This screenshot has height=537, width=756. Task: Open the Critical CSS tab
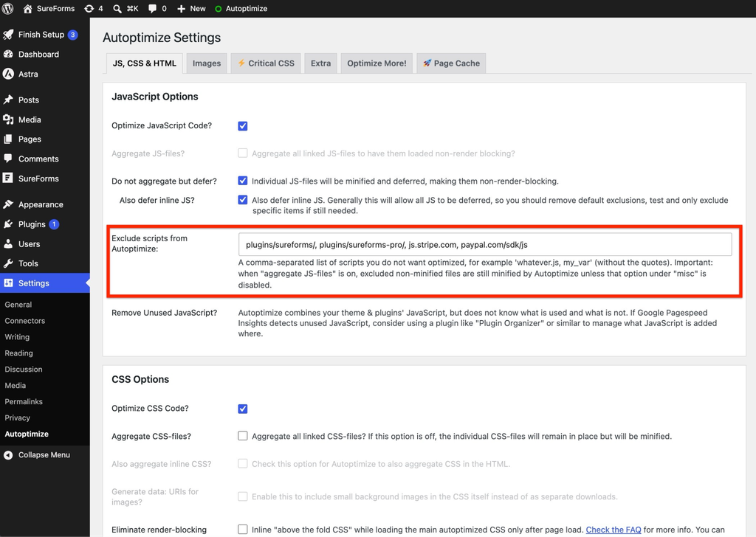point(266,63)
